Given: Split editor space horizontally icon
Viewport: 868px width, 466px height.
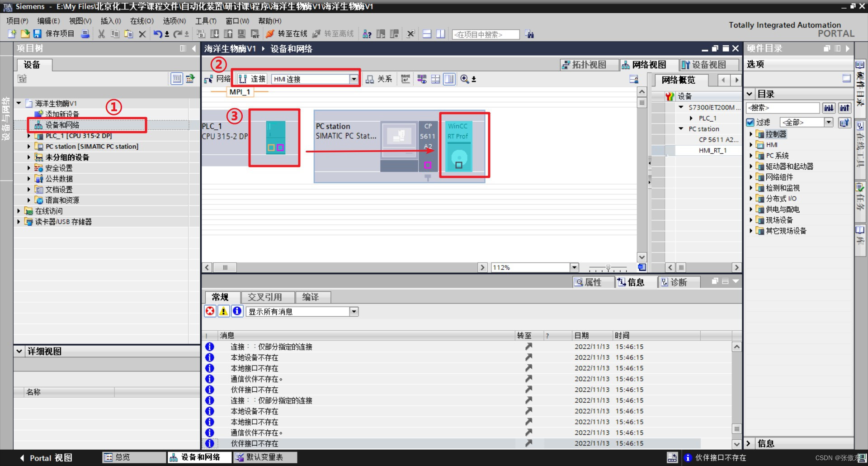Looking at the screenshot, I should (x=427, y=34).
